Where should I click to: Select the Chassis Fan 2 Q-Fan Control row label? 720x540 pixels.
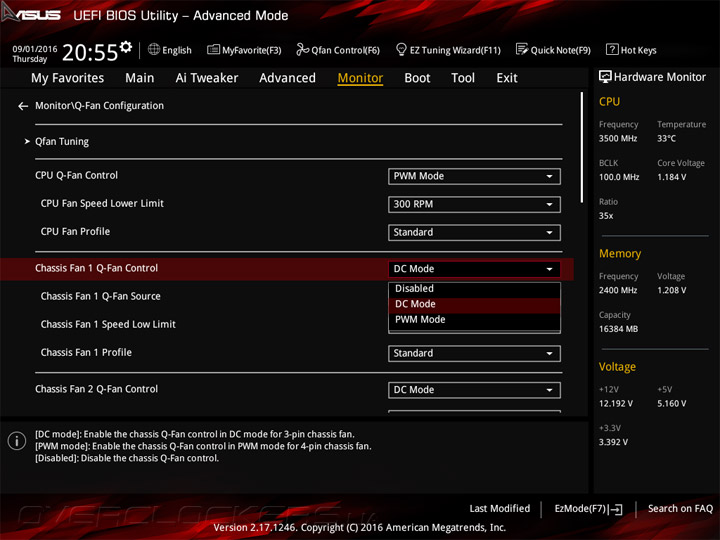[x=96, y=389]
